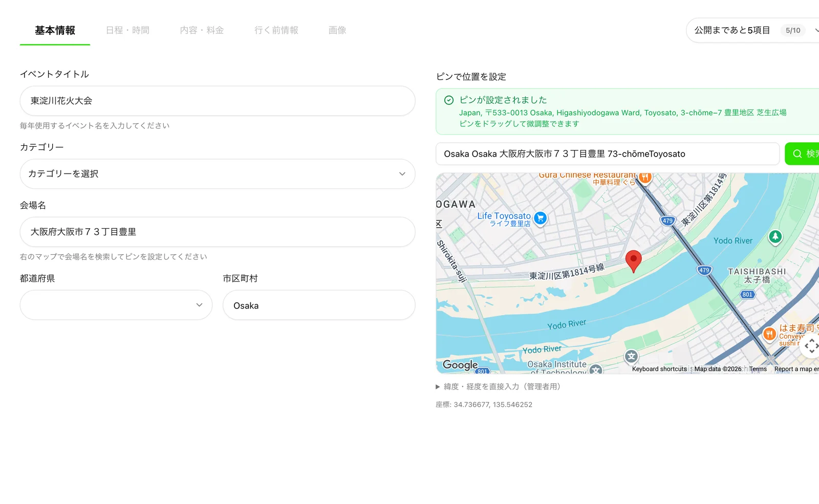Click the Gura Chinese Restaurant marker icon
Image resolution: width=819 pixels, height=504 pixels.
(x=645, y=178)
